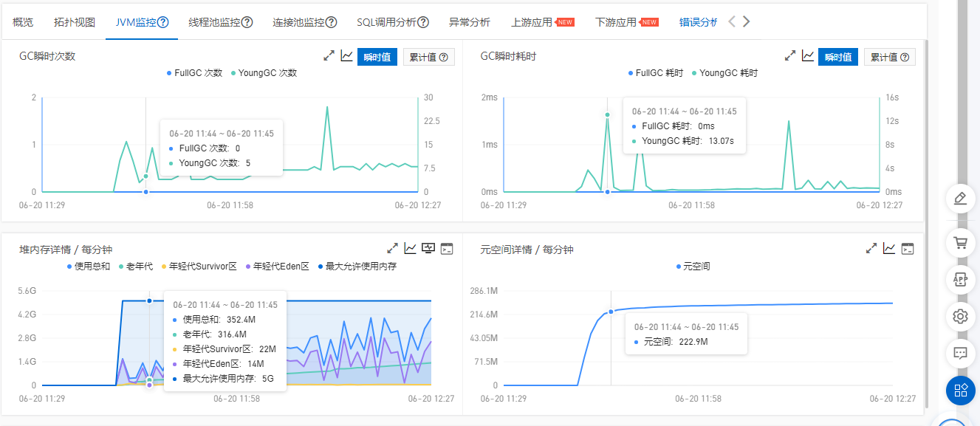Screen dimensions: 980x426
Task: Open the SQL调用分析 tab
Action: tap(392, 22)
